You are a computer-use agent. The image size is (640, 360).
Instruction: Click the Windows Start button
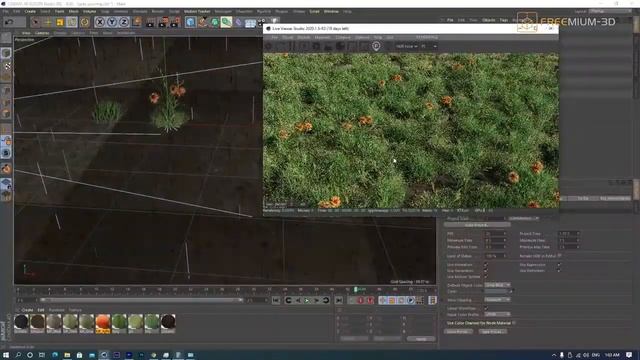6,355
